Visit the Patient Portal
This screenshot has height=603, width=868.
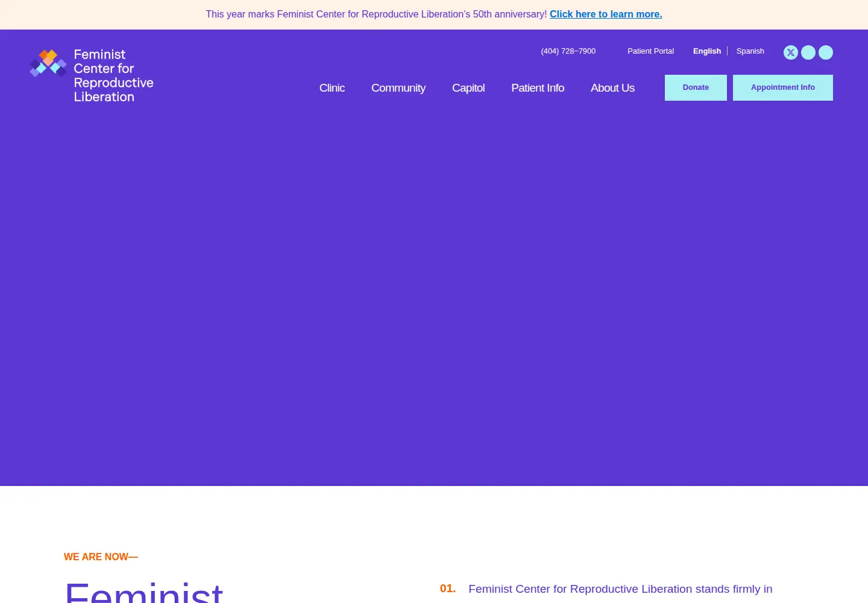point(650,51)
